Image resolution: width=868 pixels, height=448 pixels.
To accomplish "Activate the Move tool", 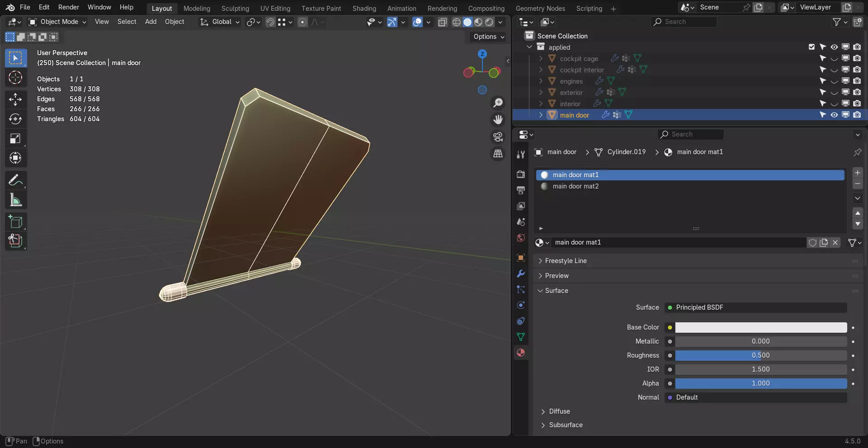I will coord(15,99).
